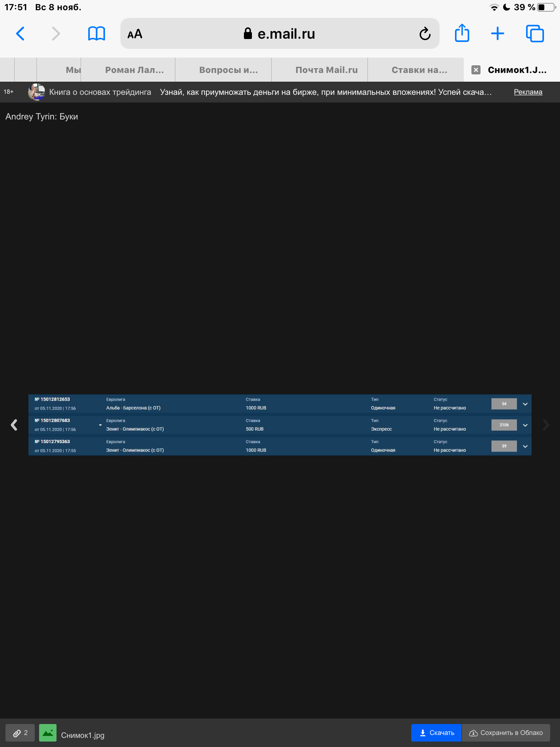This screenshot has height=747, width=560.
Task: Open the Реклама link
Action: [528, 92]
